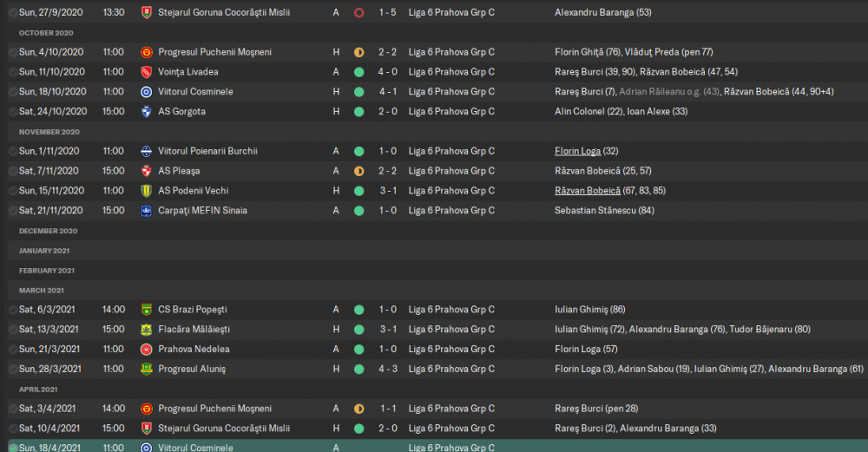Click the CS Brazi Popeşti club crest

tap(146, 310)
